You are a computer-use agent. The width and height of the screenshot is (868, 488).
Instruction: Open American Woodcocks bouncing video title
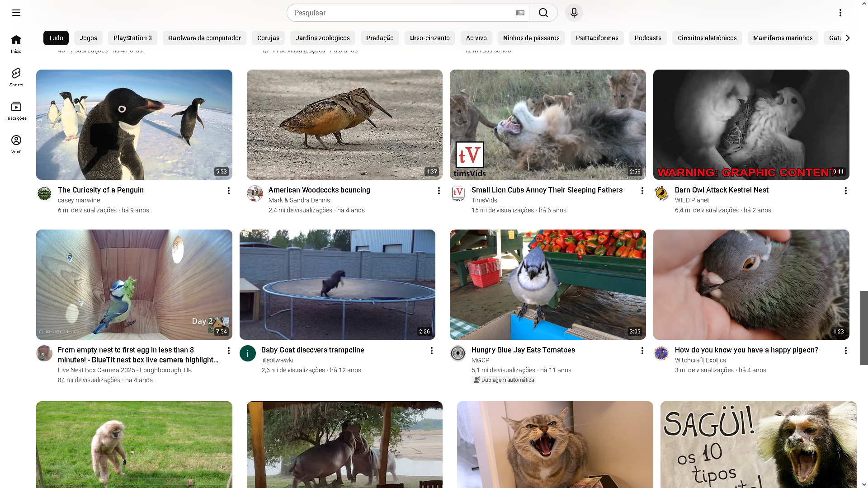[319, 190]
